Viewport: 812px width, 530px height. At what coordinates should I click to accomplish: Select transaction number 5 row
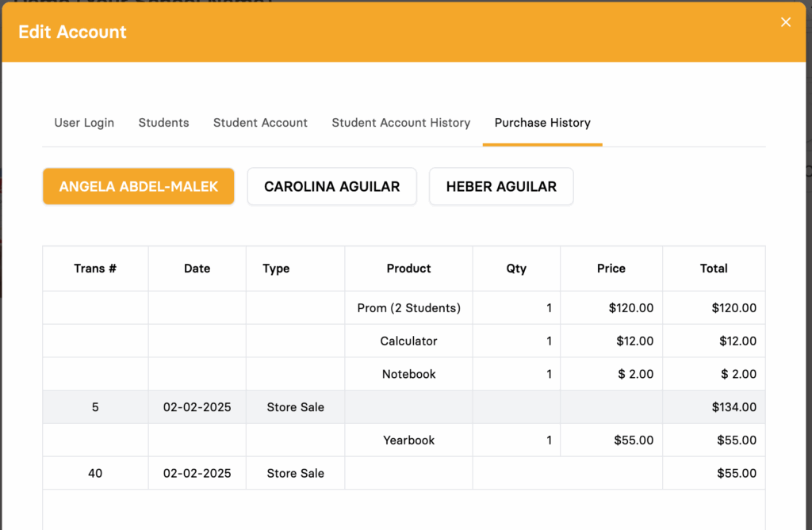[95, 407]
